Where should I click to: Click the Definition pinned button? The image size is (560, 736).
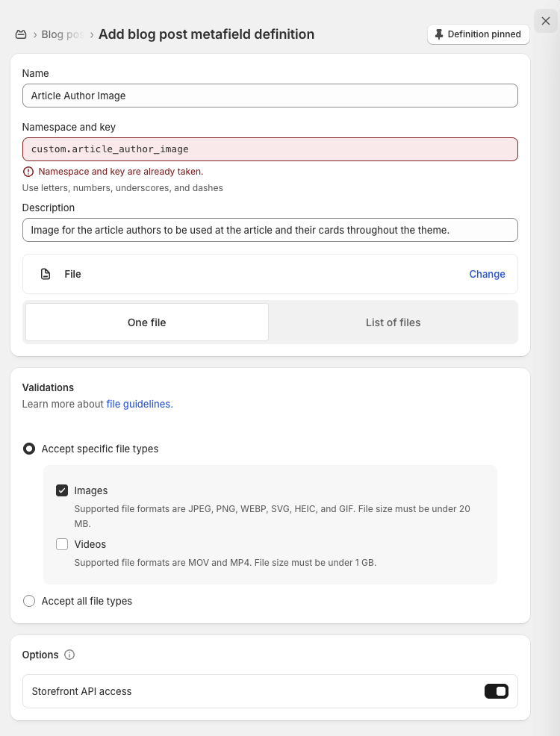coord(478,34)
